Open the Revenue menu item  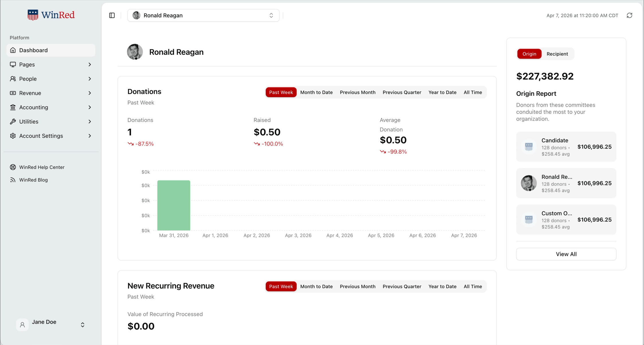51,93
